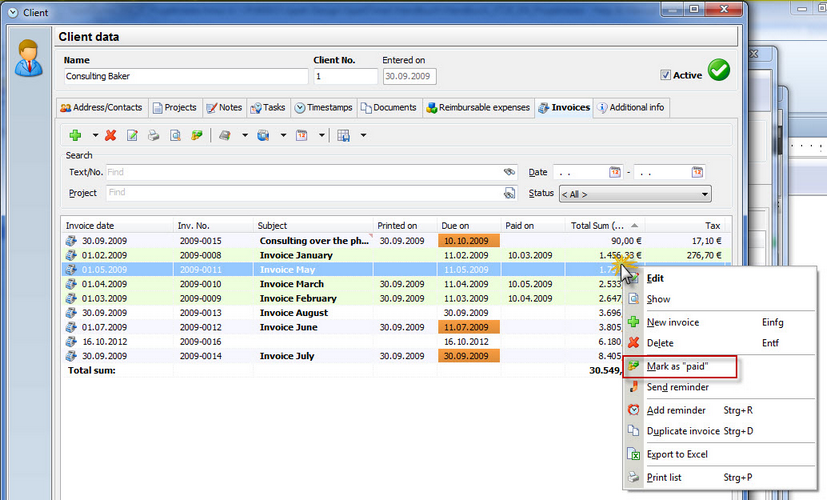Switch to the Address/Contacts tab
The width and height of the screenshot is (827, 500).
102,108
